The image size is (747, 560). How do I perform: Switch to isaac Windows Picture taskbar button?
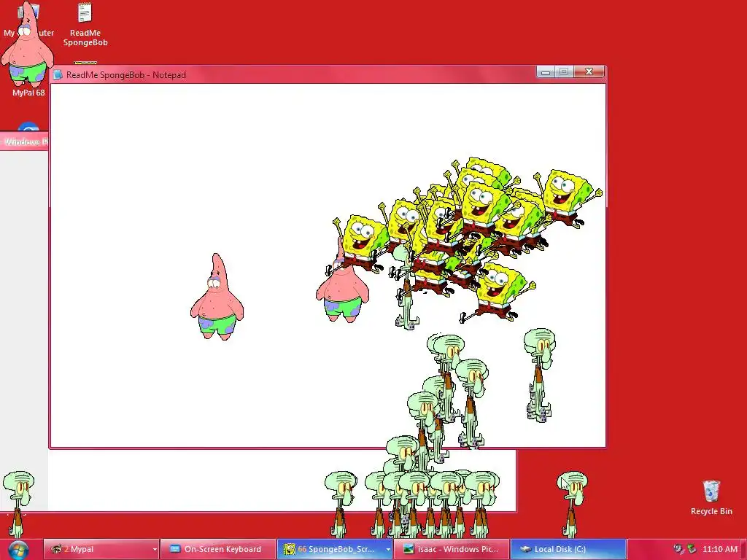click(452, 549)
